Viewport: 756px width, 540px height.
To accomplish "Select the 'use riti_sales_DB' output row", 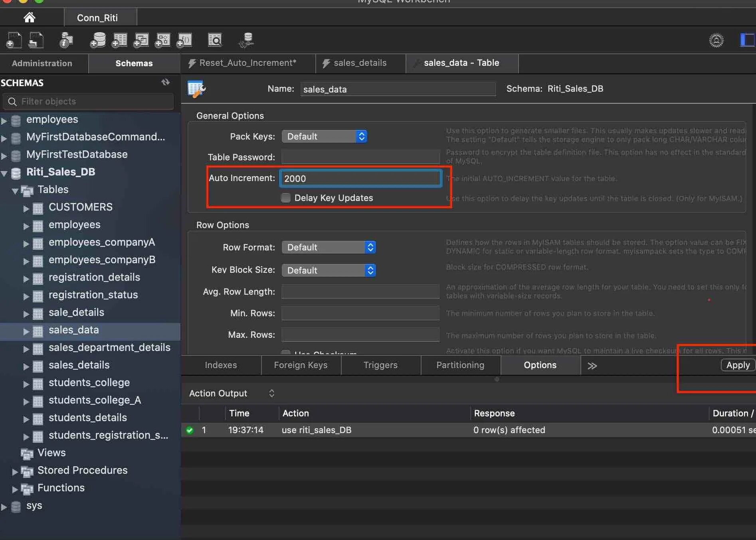I will pyautogui.click(x=469, y=430).
